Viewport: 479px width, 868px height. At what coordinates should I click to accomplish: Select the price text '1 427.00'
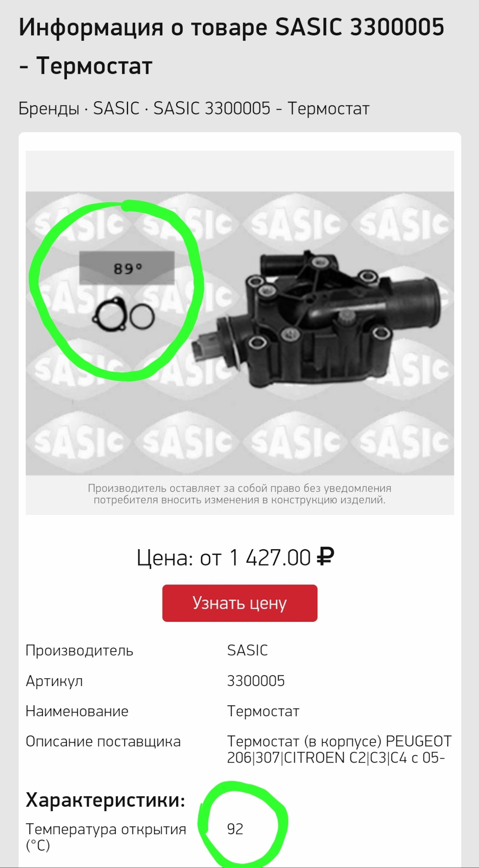[x=270, y=557]
